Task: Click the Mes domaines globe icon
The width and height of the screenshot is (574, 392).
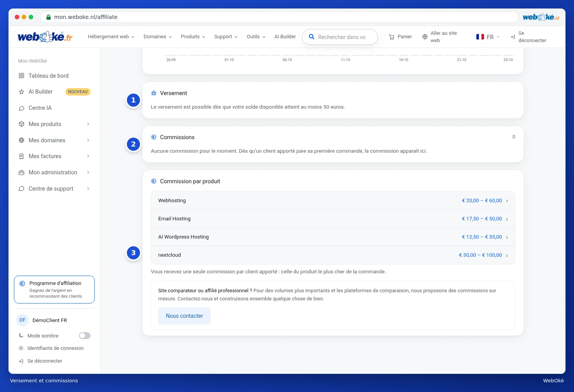Action: coord(21,140)
